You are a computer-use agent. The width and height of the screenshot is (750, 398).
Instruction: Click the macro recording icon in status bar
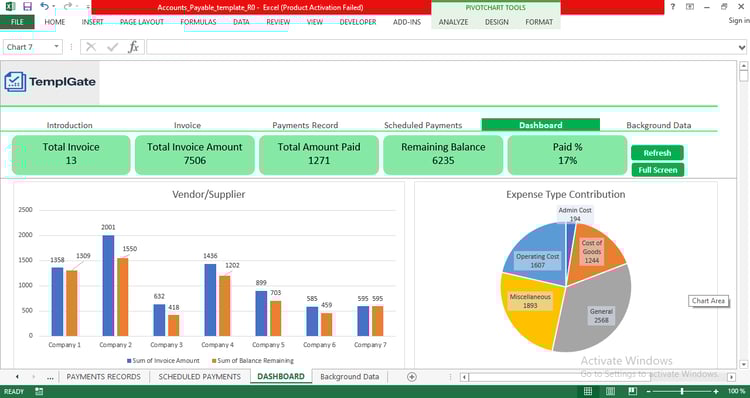pos(39,391)
